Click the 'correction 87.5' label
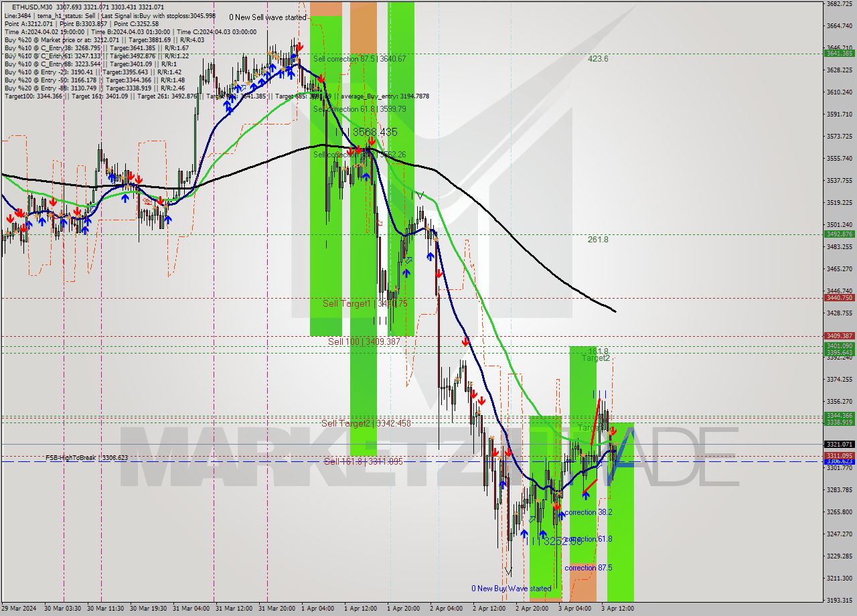This screenshot has height=616, width=857. coord(589,568)
